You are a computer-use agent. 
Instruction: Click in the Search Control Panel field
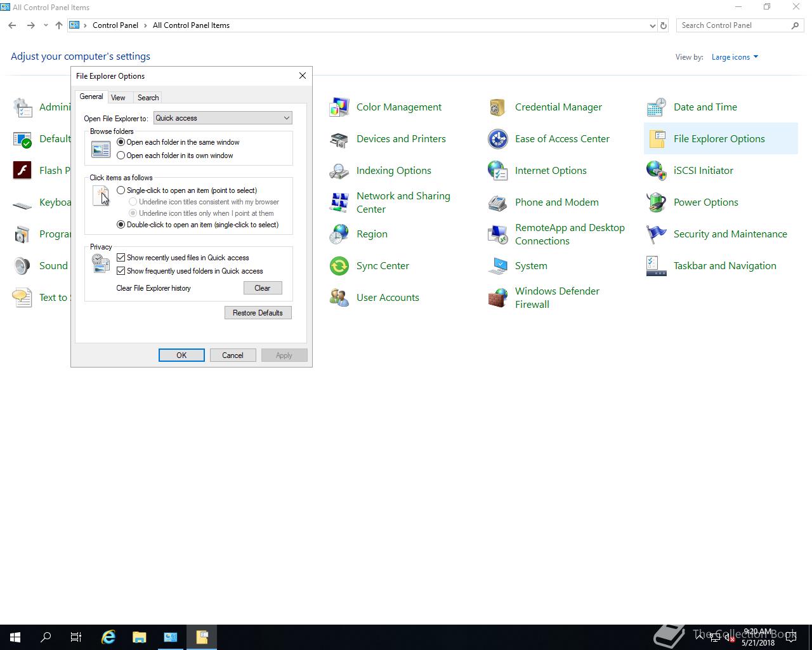point(734,25)
